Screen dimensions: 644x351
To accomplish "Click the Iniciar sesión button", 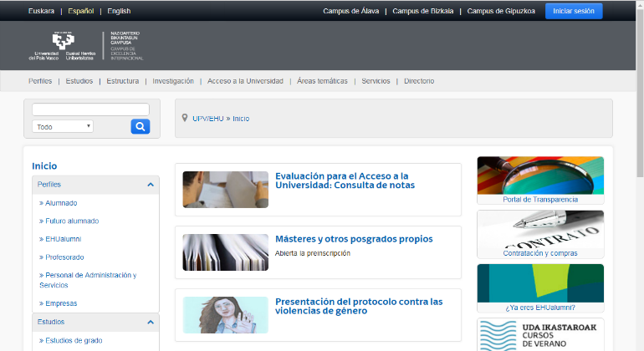I will 574,11.
